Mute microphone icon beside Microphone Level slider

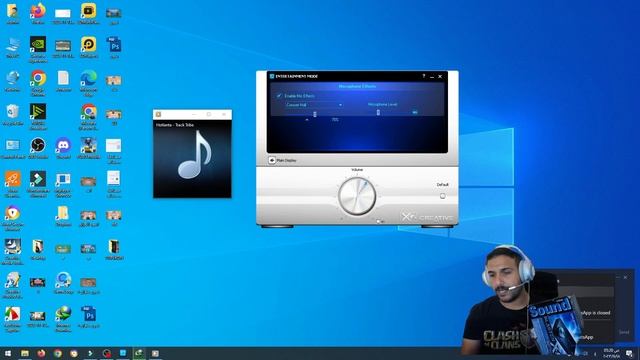pyautogui.click(x=415, y=112)
